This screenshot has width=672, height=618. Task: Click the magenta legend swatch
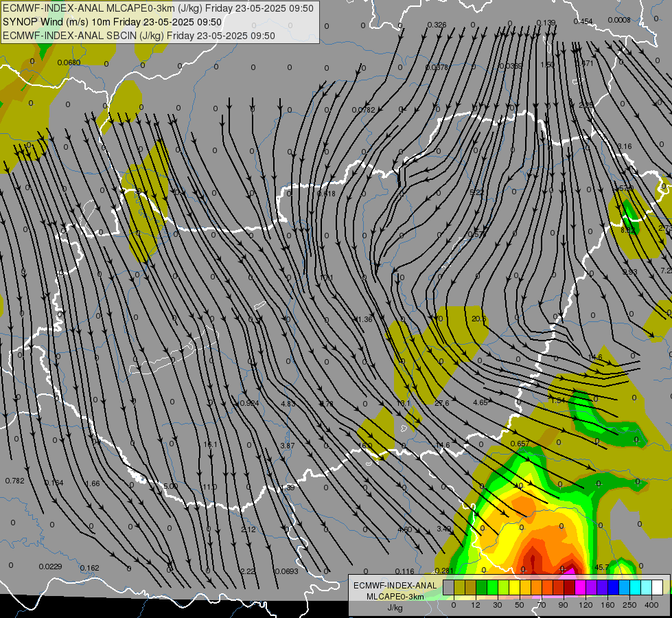(x=580, y=587)
